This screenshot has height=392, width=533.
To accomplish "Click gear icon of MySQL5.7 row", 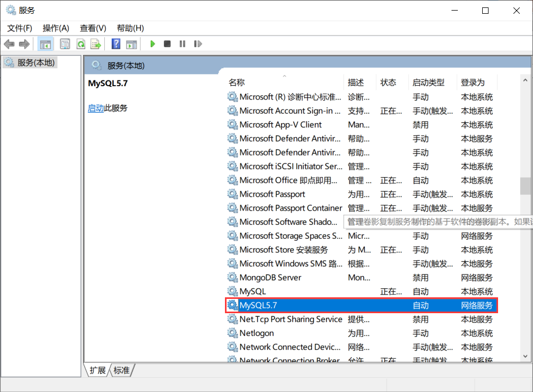I will pos(232,305).
